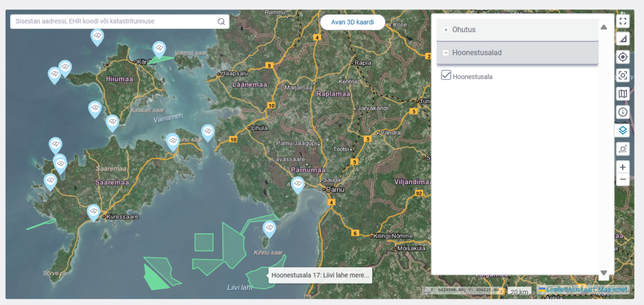Open the Leaflet attribution link
The width and height of the screenshot is (644, 305).
coord(556,290)
